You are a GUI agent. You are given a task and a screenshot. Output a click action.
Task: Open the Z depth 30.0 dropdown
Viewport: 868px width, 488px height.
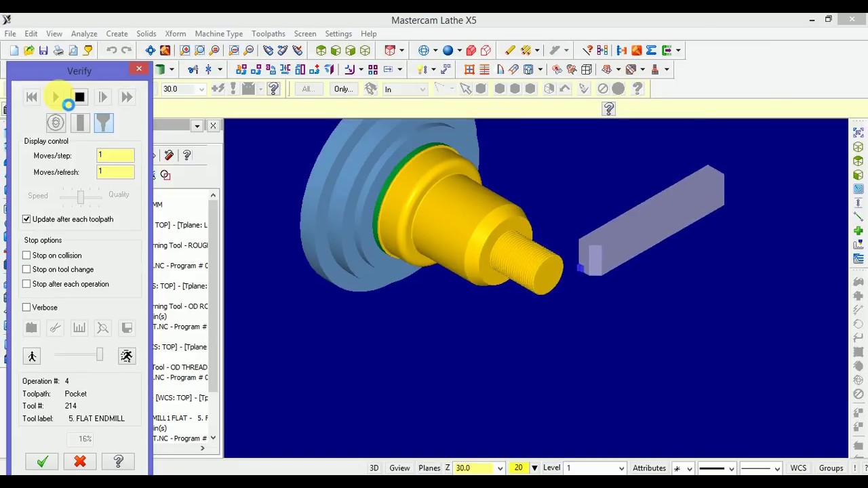point(500,468)
